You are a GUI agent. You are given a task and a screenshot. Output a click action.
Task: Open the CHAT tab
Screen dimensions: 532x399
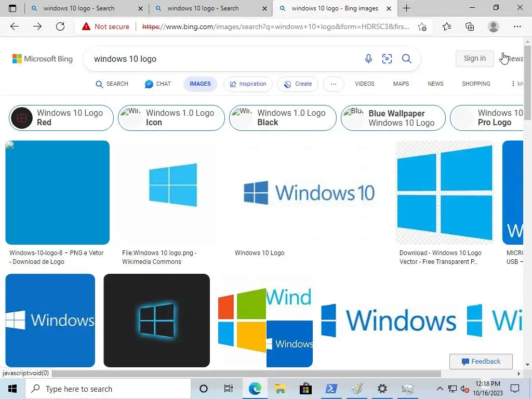coord(158,84)
